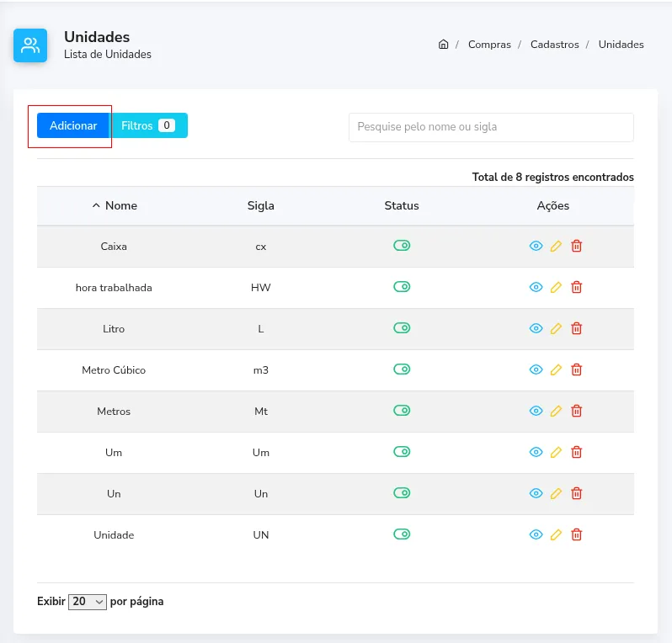Click the 'hora trabalhada' name cell
This screenshot has width=672, height=643.
[114, 288]
